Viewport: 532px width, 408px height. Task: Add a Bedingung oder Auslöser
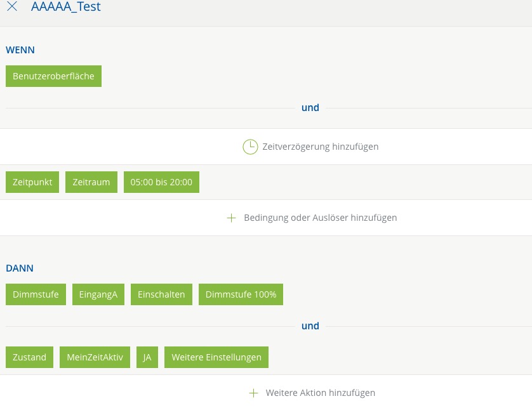click(320, 218)
